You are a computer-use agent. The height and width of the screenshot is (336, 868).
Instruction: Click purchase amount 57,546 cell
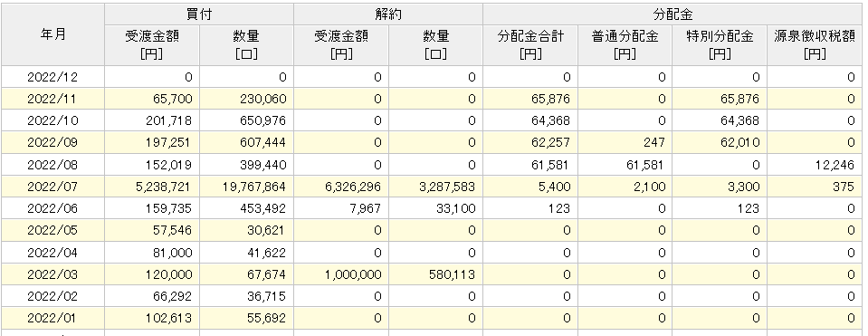152,231
